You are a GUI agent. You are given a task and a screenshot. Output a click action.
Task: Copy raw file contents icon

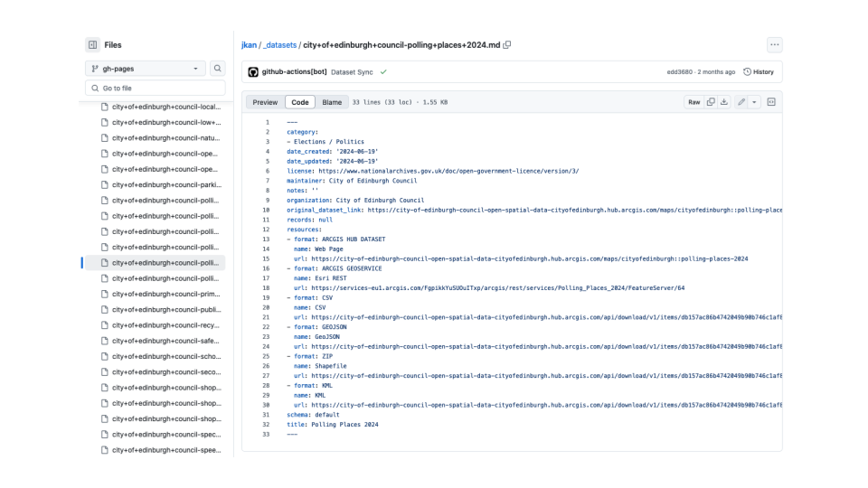(711, 102)
